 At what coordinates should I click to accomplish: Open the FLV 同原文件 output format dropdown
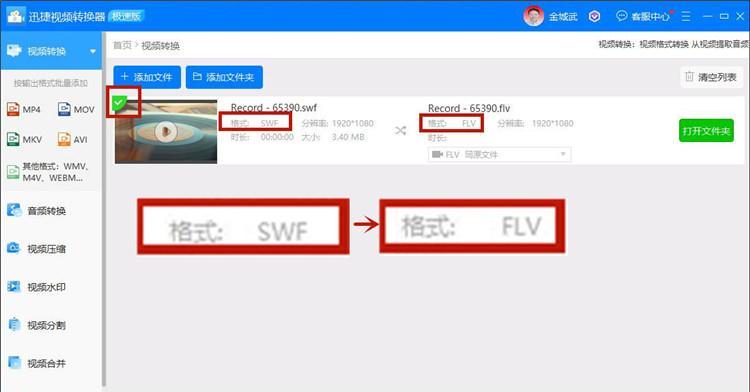click(x=499, y=154)
